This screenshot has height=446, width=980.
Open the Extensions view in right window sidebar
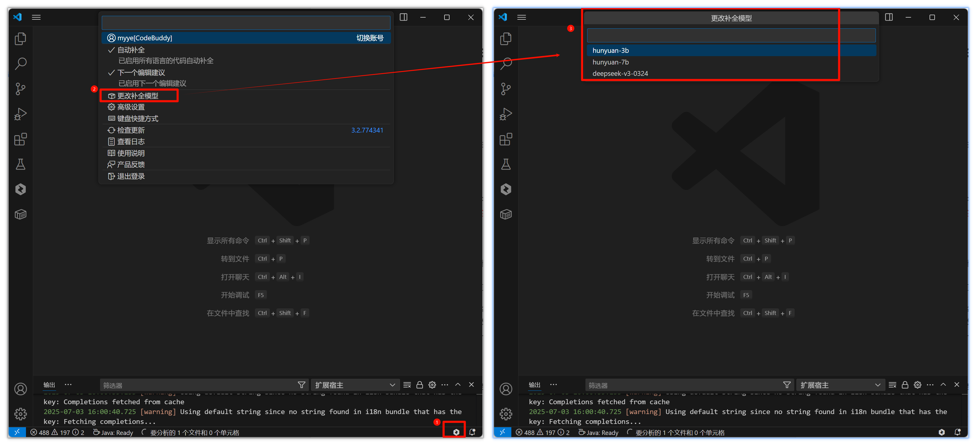tap(506, 139)
